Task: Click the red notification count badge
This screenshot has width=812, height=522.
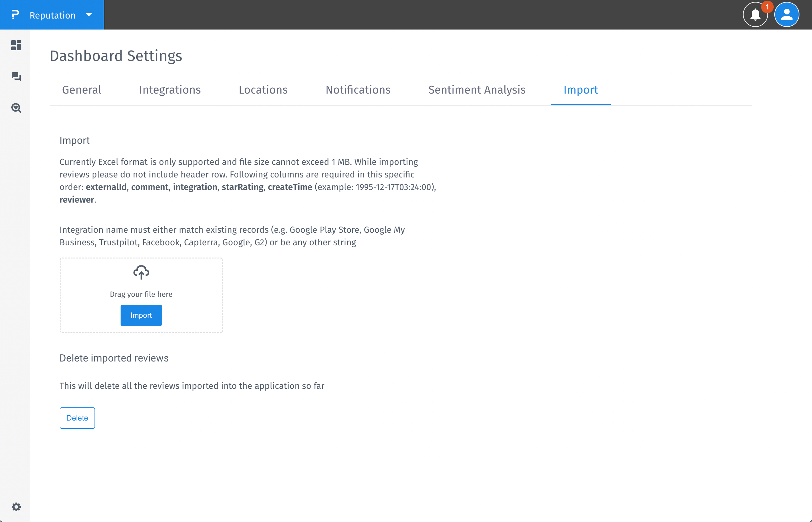Action: pyautogui.click(x=767, y=7)
